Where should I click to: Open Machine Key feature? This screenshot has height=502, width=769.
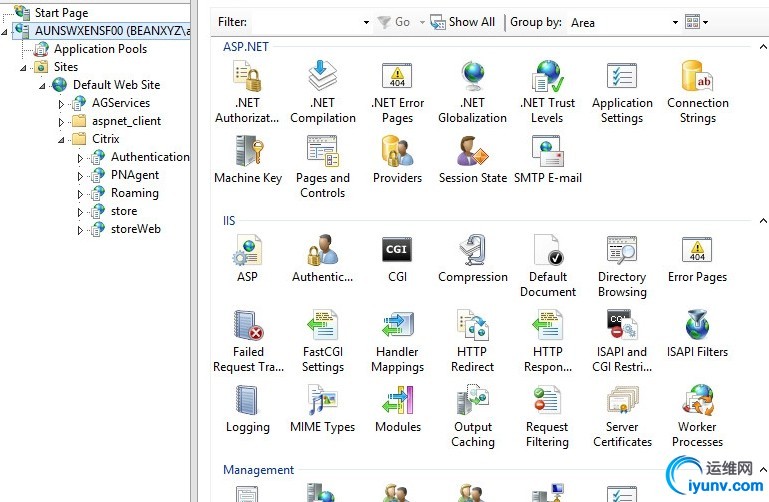tap(248, 159)
